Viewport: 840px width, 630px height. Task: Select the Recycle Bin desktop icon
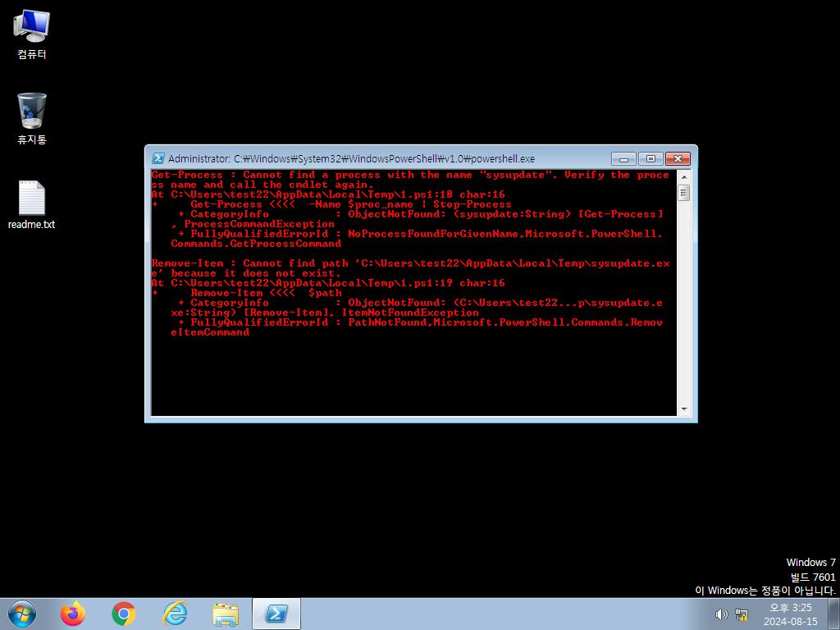[32, 118]
